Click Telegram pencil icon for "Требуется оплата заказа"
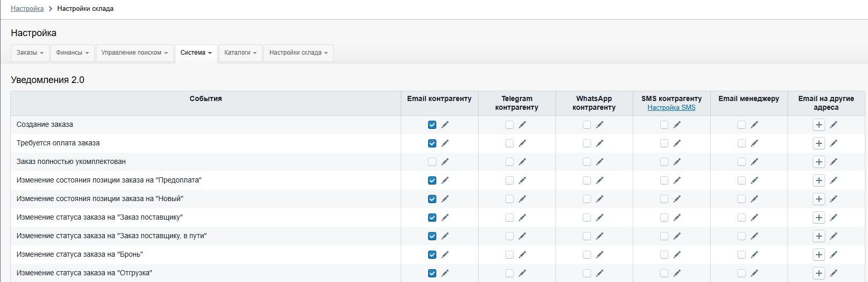This screenshot has width=868, height=282. coord(522,143)
